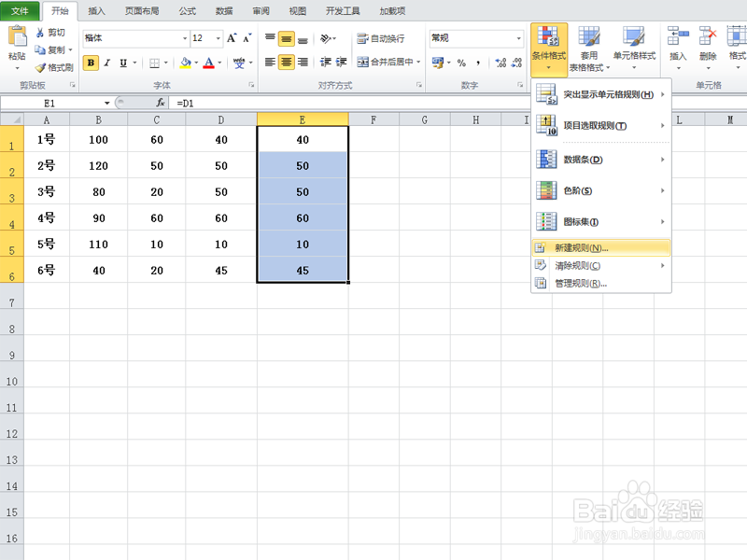Open Top/Bottom Rules (项目选取规则)
The width and height of the screenshot is (747, 560).
(x=601, y=126)
